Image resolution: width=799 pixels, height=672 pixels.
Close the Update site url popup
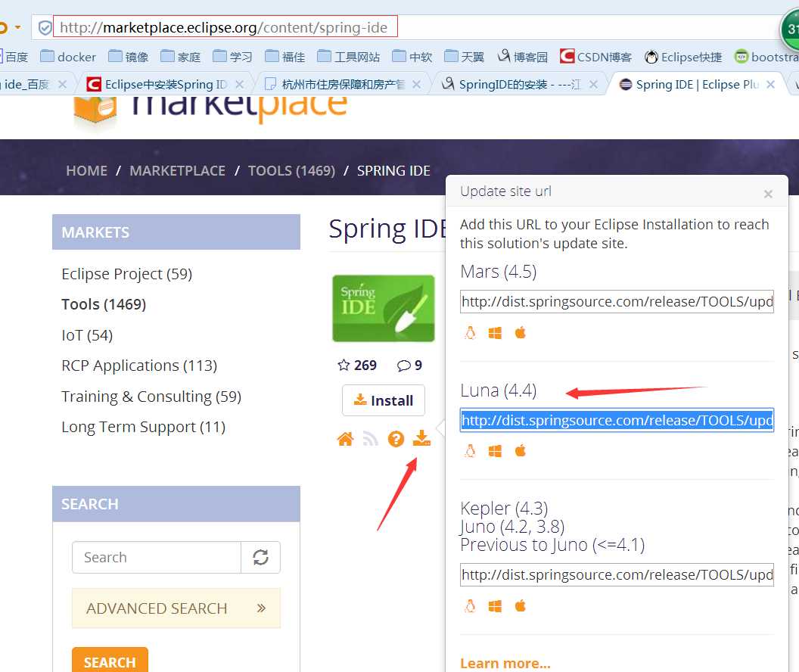[x=769, y=194]
